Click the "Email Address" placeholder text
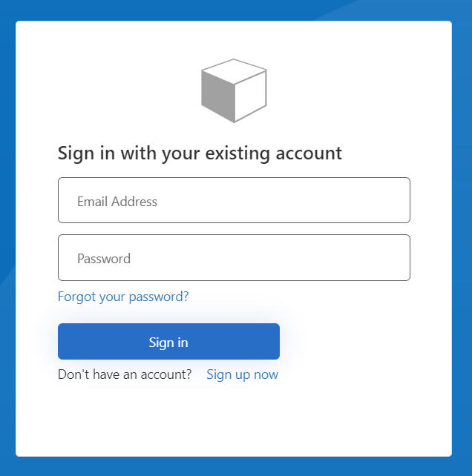This screenshot has width=472, height=476. pos(117,202)
